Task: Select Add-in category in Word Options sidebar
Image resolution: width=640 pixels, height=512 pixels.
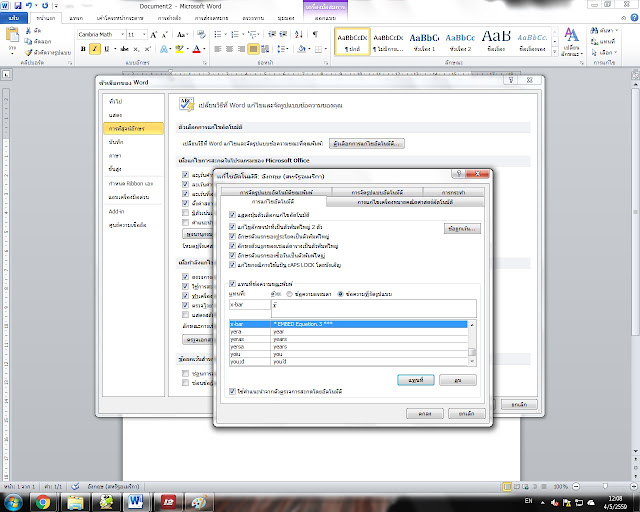Action: [x=116, y=211]
